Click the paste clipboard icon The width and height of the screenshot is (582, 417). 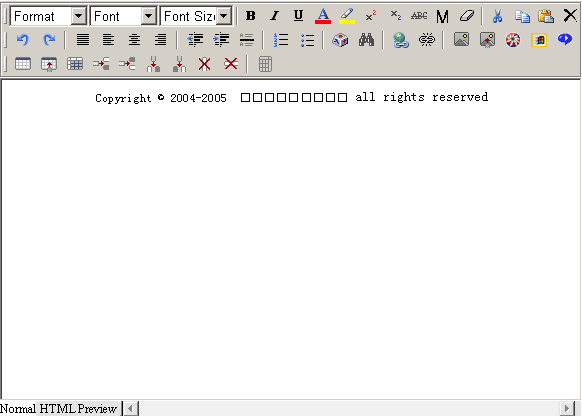pos(546,16)
